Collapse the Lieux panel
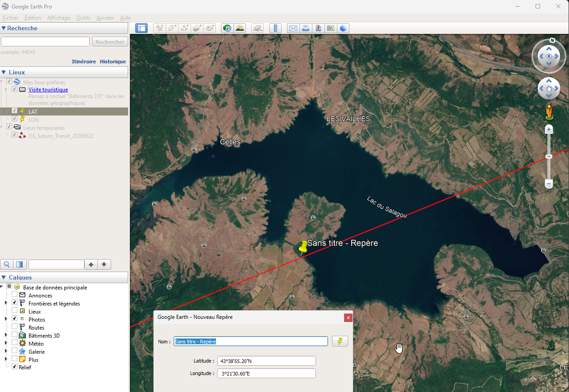Image resolution: width=569 pixels, height=392 pixels. tap(4, 72)
